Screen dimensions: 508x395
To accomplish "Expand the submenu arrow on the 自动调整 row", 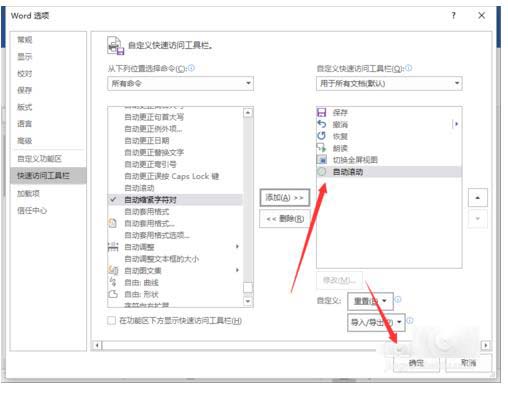I will coord(237,247).
